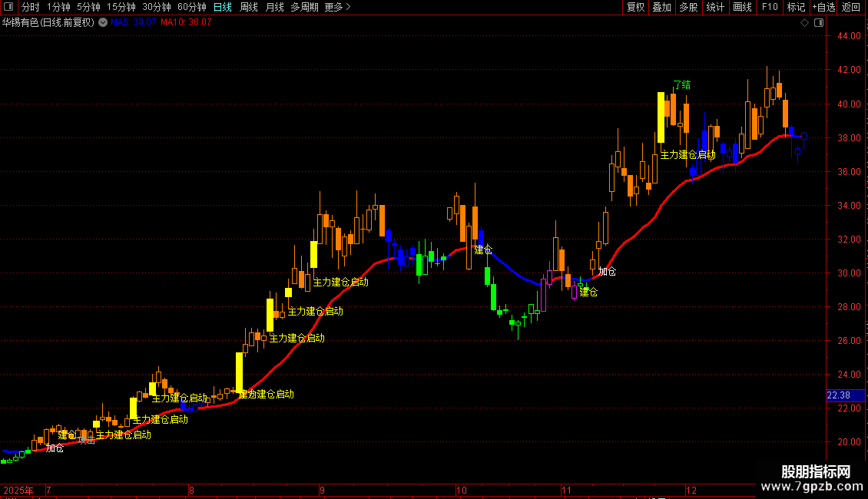
Task: Click the 华锡有色(日线.前复权) title text
Action: (48, 23)
